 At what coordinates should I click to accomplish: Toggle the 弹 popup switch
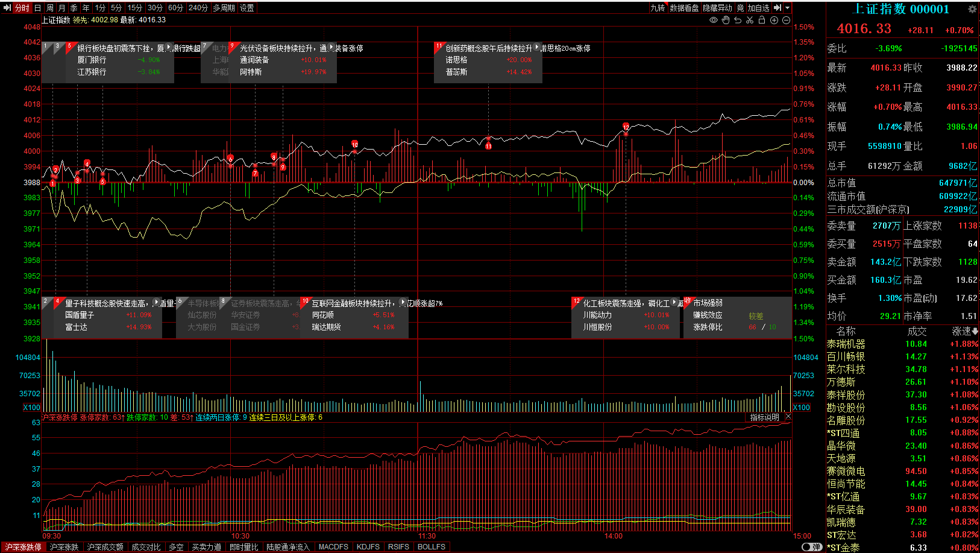coord(812,547)
